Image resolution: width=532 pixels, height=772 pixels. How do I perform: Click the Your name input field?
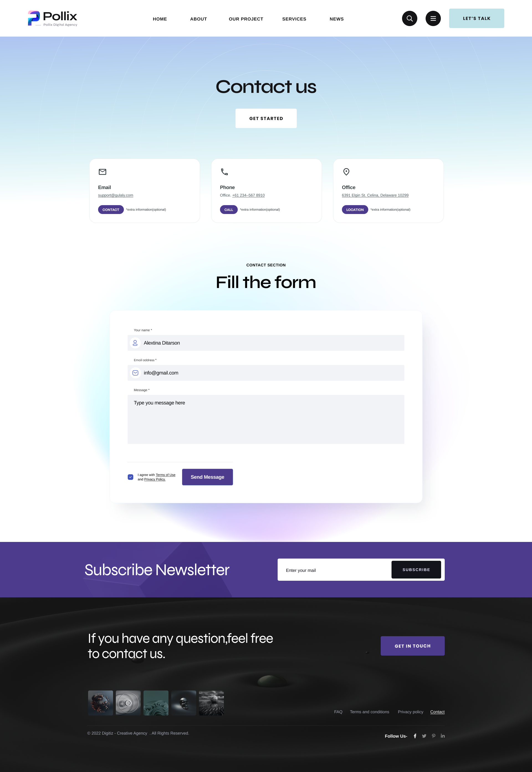pos(266,343)
